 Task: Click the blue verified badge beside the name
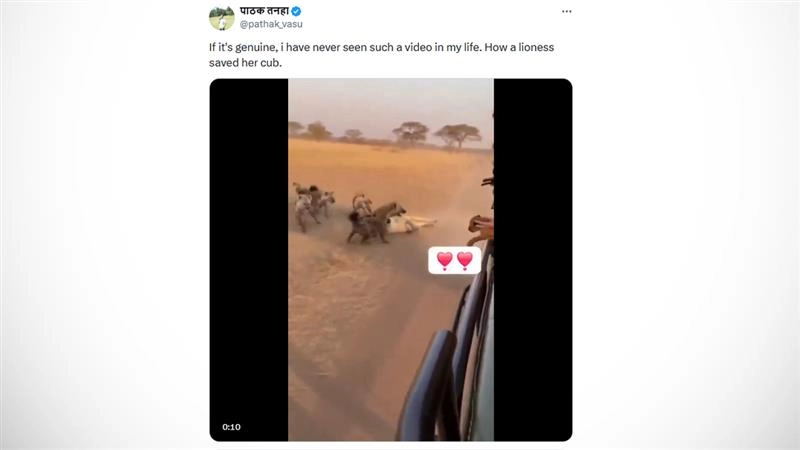296,11
